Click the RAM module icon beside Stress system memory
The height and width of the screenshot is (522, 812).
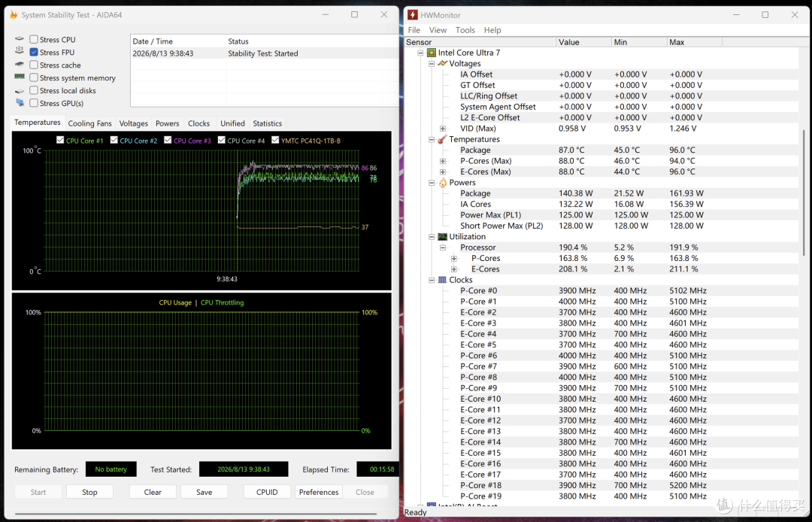[19, 77]
